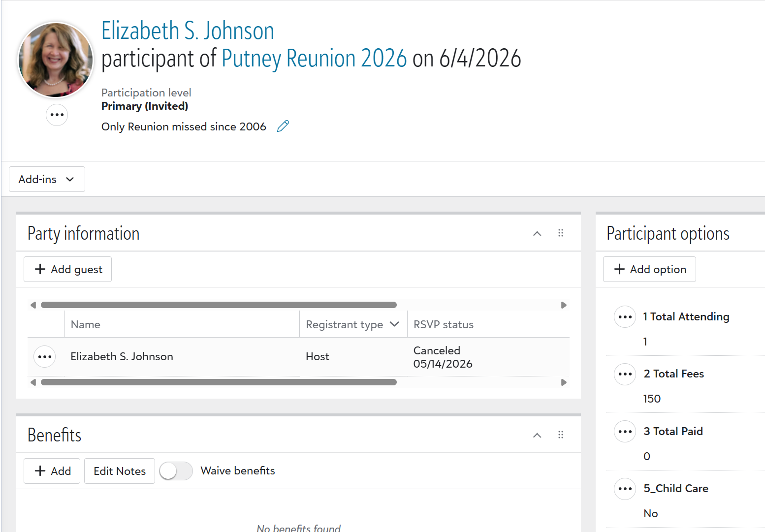Click the Add guest button
This screenshot has width=765, height=532.
click(x=67, y=269)
